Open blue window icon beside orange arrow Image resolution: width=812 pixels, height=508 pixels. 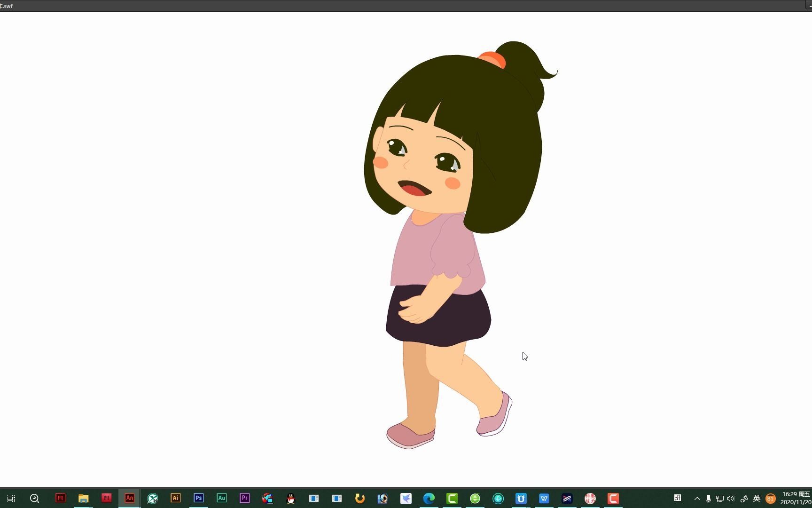click(336, 498)
